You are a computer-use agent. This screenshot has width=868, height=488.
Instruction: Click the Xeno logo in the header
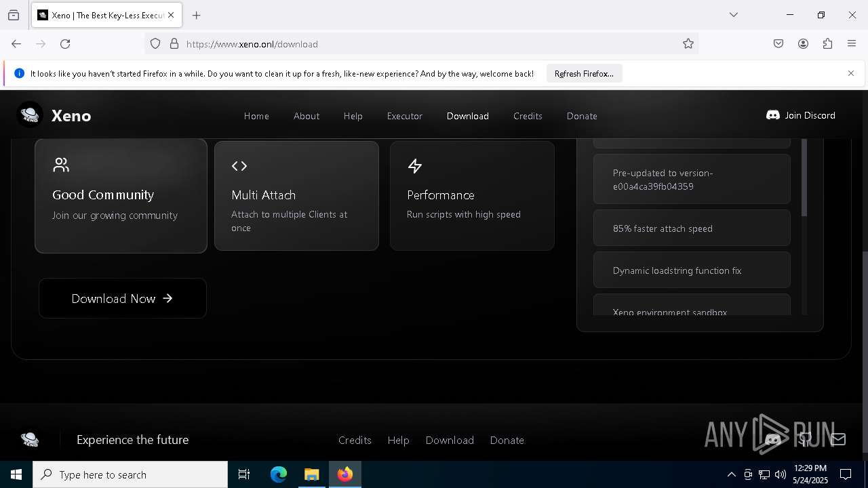pyautogui.click(x=30, y=115)
